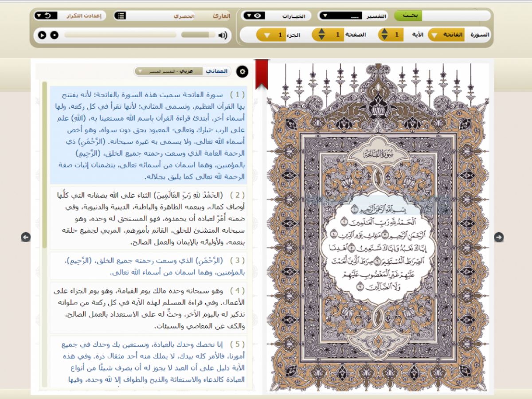Screen dimensions: 532x399
Task: Click the Ayah number stepper arrows
Action: (x=384, y=35)
